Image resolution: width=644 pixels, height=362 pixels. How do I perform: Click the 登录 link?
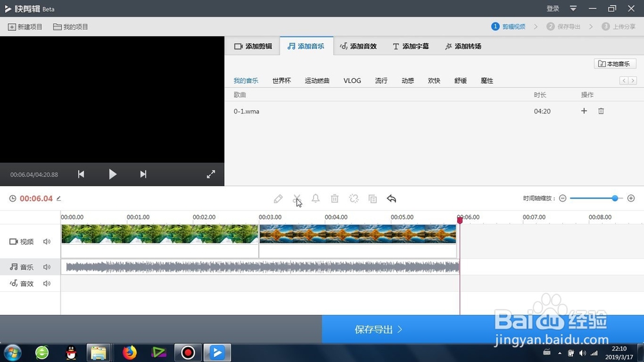tap(553, 8)
